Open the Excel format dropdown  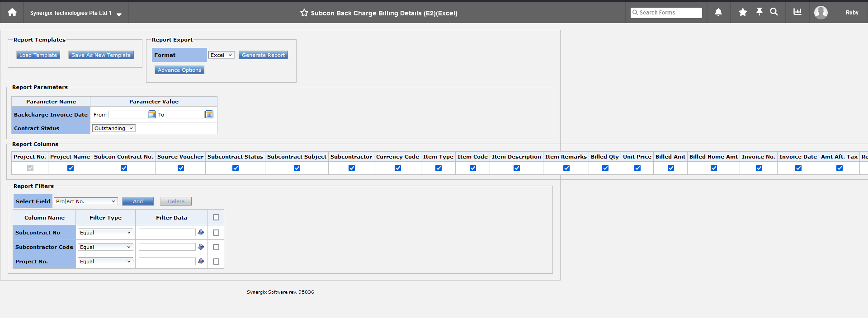tap(221, 55)
